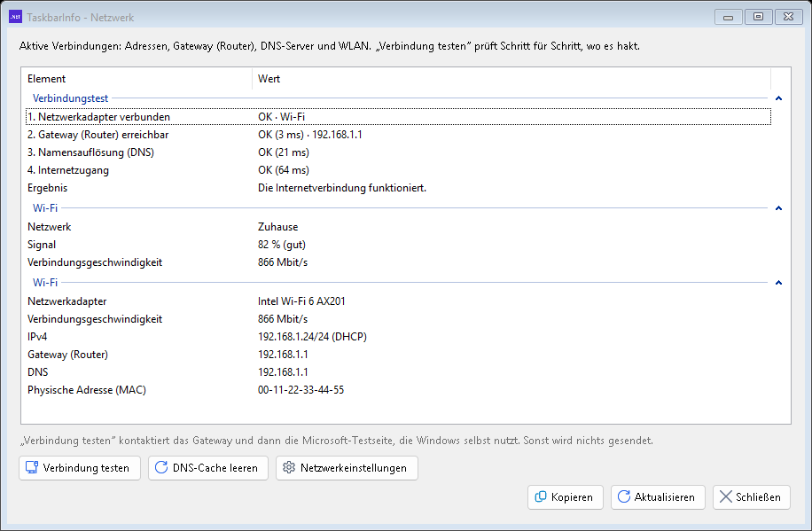
Task: Select the Netzwerkadapter row
Action: click(x=398, y=301)
